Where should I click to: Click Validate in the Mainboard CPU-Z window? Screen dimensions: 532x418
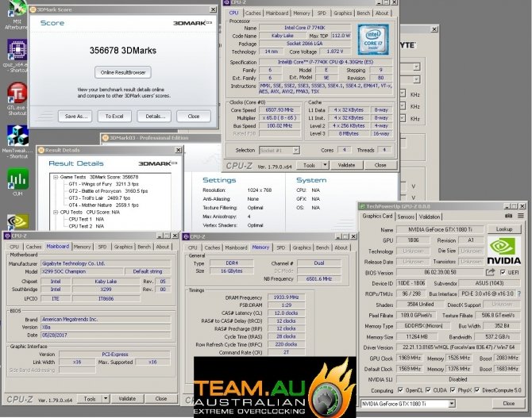pos(127,399)
